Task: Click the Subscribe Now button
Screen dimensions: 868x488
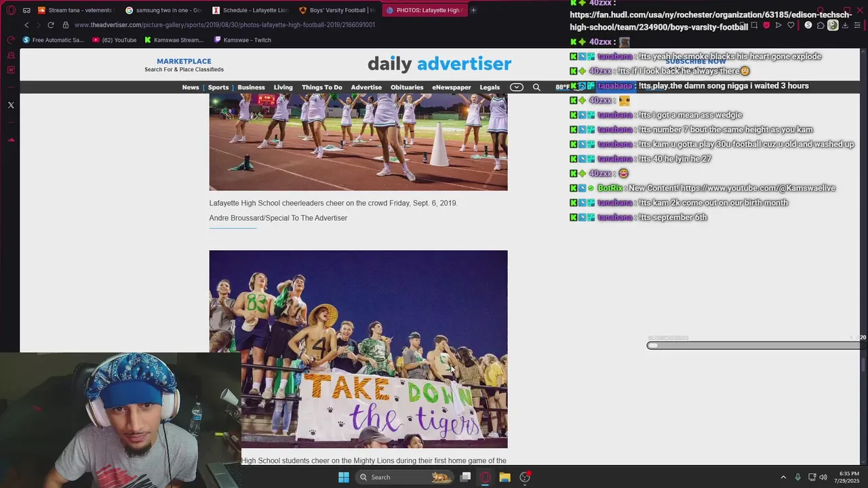Action: point(696,62)
